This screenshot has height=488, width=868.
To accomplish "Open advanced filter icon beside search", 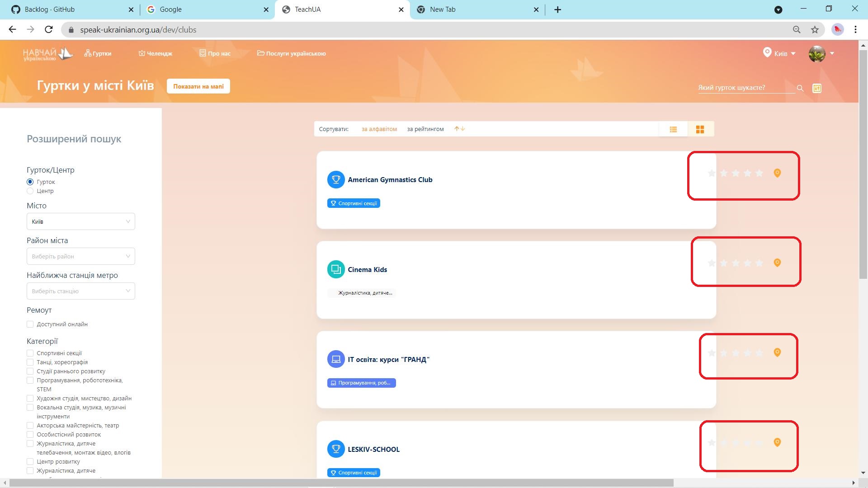I will point(816,88).
